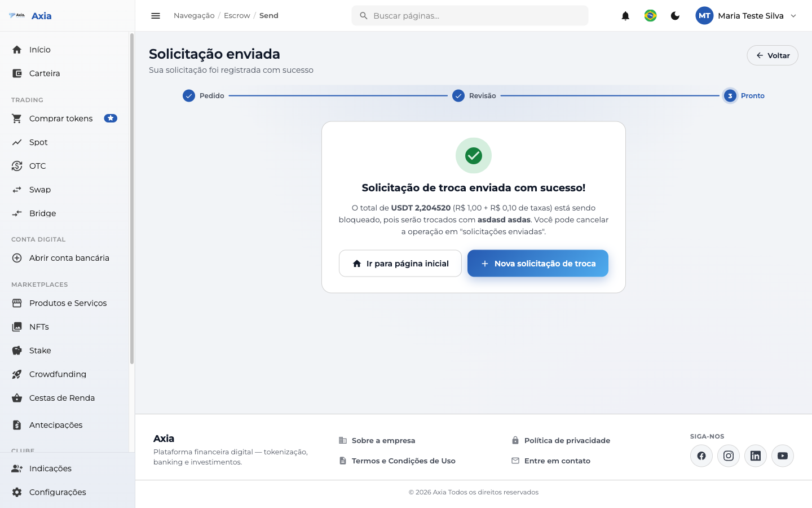This screenshot has height=508, width=812.
Task: Toggle dark mode moon icon
Action: click(675, 16)
